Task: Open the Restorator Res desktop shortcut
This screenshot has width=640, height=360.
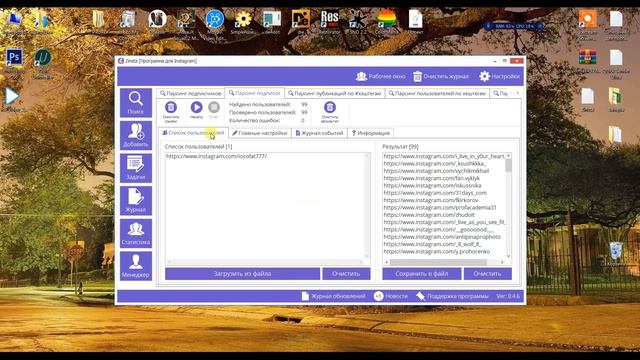Action: click(329, 19)
